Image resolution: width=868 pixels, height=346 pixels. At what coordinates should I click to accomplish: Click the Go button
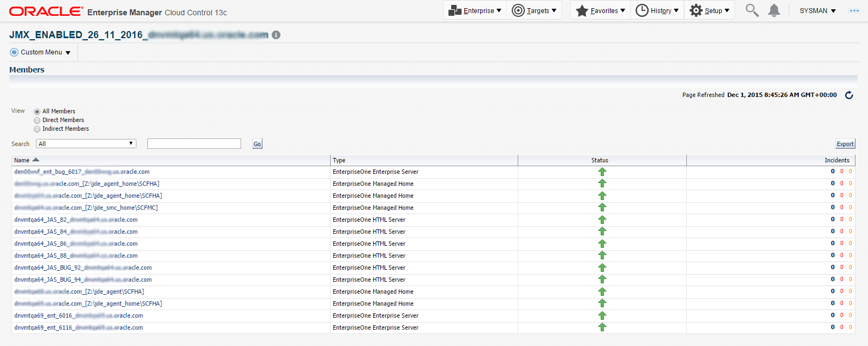pyautogui.click(x=257, y=144)
